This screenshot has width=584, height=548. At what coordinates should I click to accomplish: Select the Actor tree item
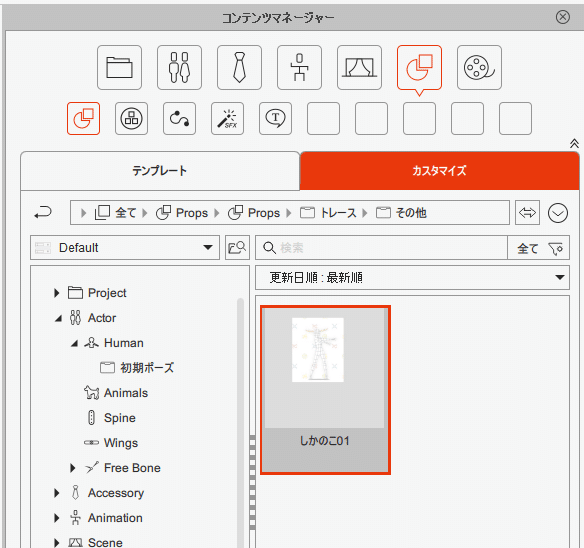pyautogui.click(x=92, y=318)
